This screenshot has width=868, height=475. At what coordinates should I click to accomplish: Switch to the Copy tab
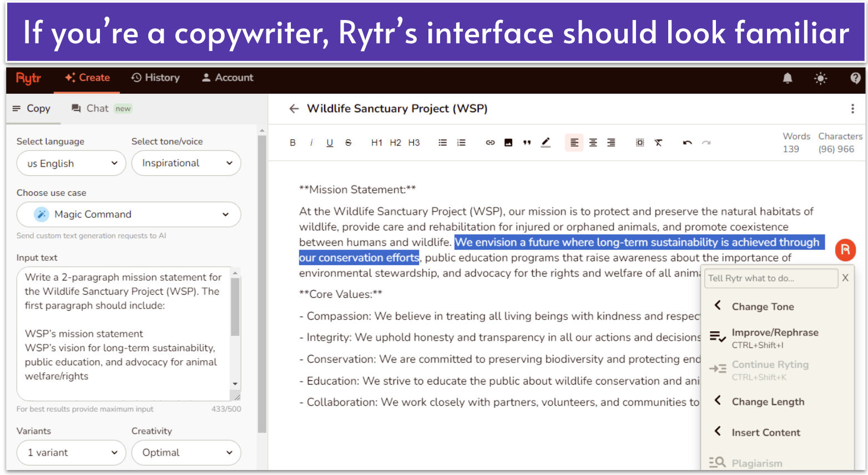coord(32,108)
